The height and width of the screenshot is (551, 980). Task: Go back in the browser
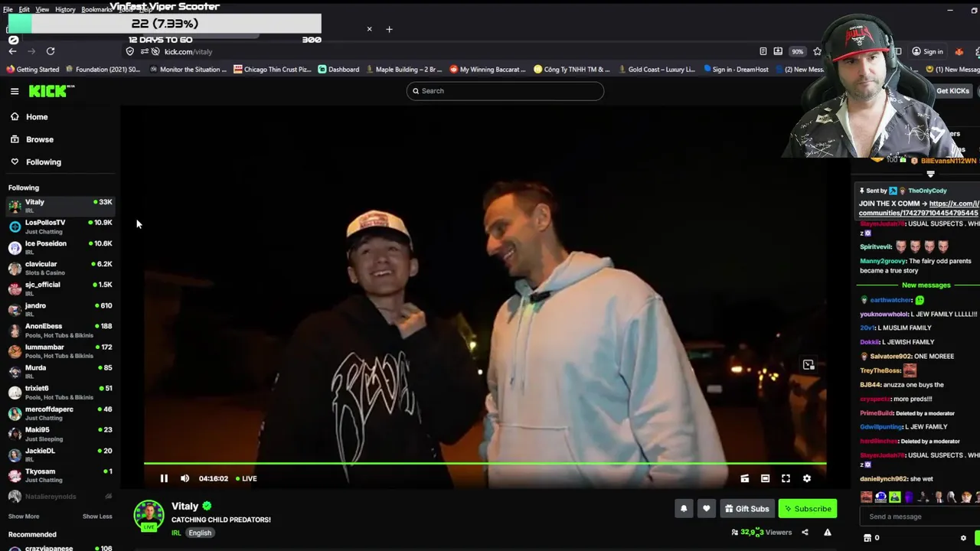pyautogui.click(x=13, y=51)
